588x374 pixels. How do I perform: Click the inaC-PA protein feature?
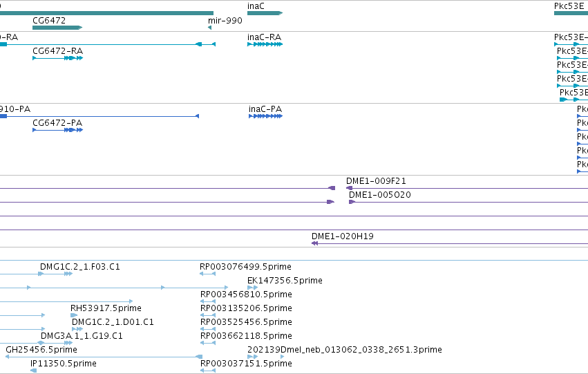(x=265, y=116)
